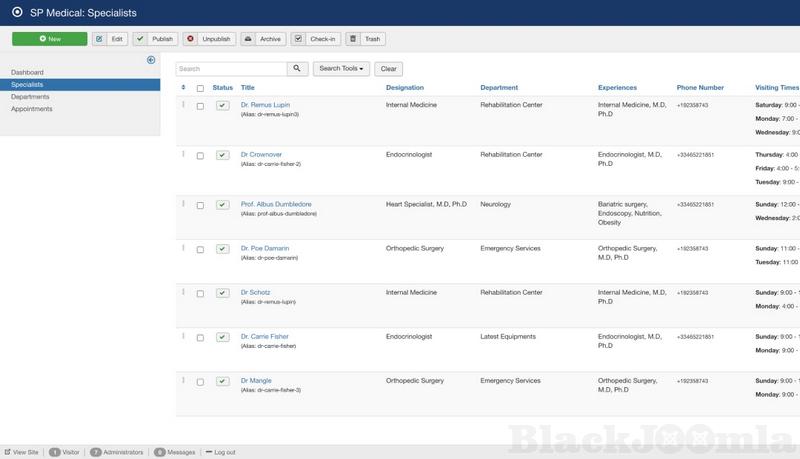This screenshot has height=459, width=800.
Task: Click the Joomla logo icon in header
Action: [x=17, y=12]
